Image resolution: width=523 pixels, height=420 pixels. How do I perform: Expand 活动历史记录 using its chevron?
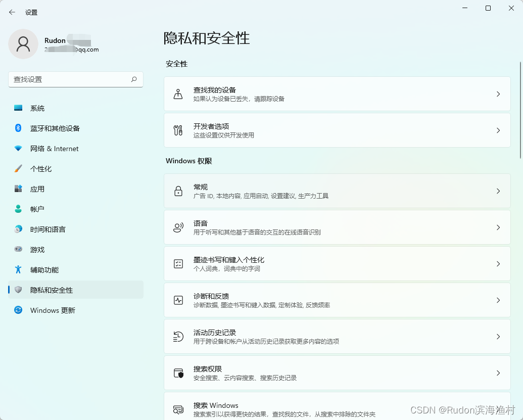pyautogui.click(x=498, y=337)
